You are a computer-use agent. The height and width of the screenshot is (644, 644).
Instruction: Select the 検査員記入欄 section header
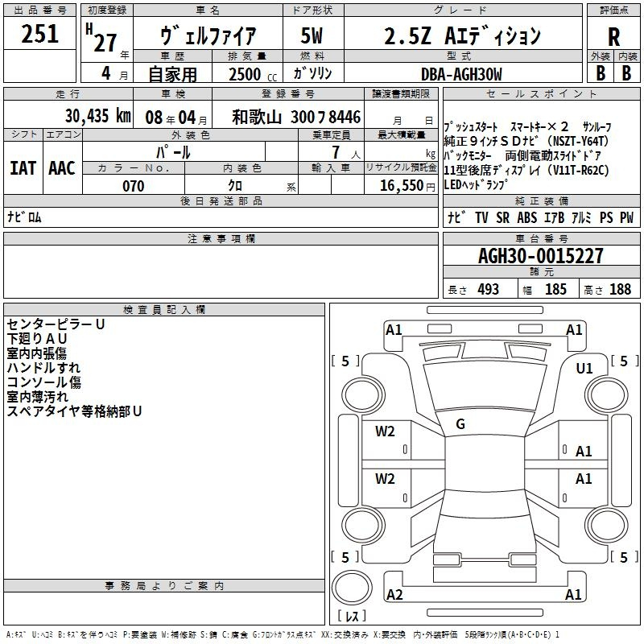pos(164,310)
